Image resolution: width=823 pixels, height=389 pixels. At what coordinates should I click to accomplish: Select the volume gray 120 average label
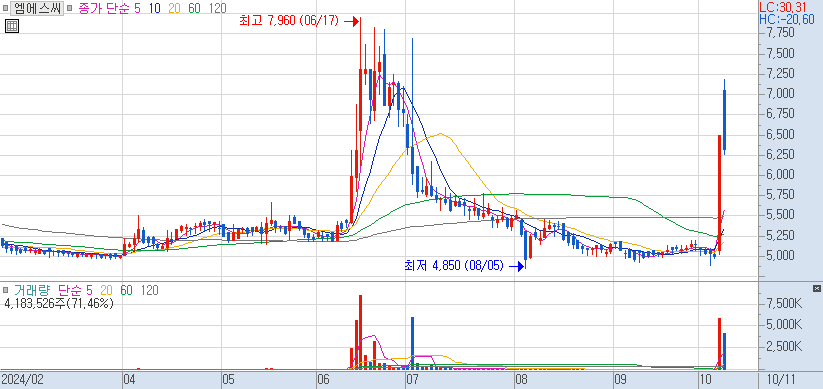149,290
